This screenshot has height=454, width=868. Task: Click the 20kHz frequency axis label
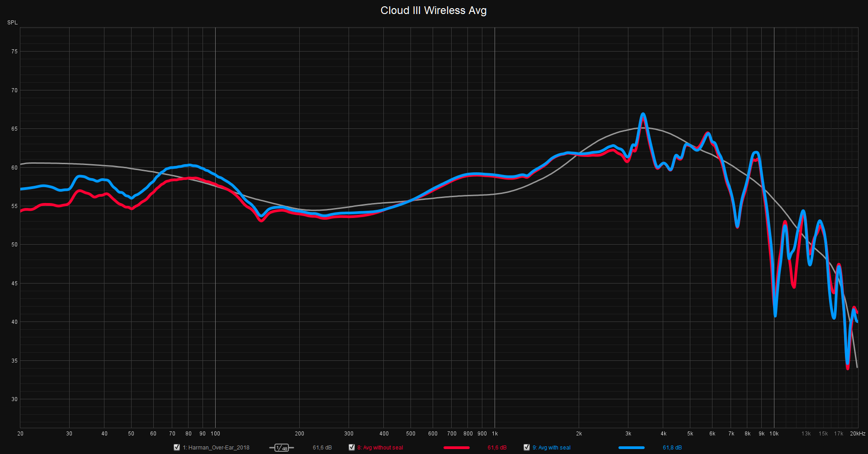[x=858, y=434]
